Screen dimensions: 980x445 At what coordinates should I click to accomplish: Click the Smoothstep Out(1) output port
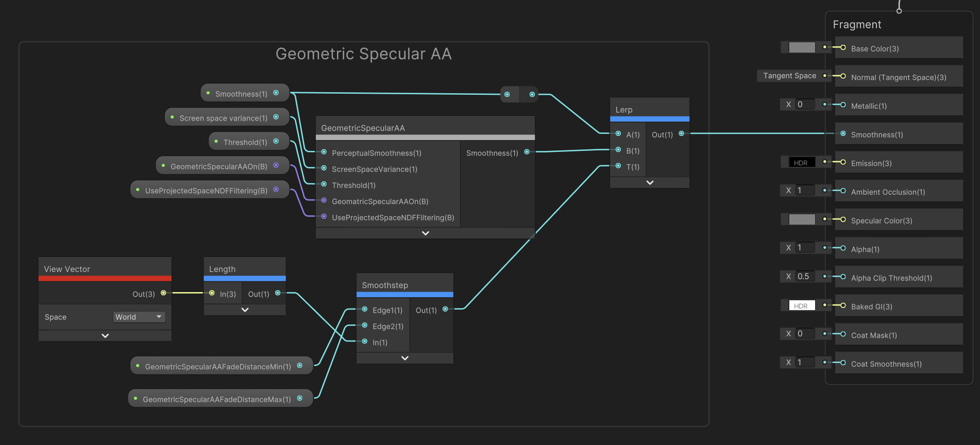[445, 310]
